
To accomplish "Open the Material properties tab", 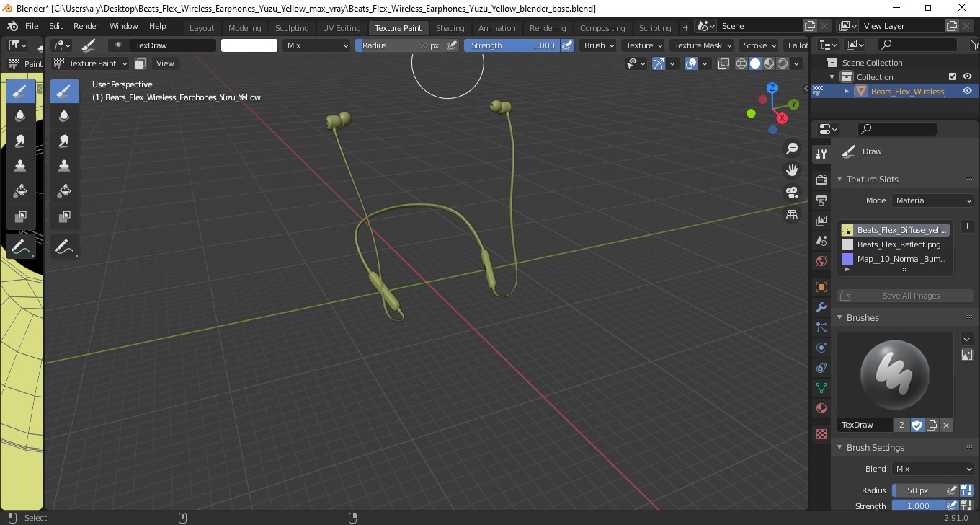I will pos(821,408).
